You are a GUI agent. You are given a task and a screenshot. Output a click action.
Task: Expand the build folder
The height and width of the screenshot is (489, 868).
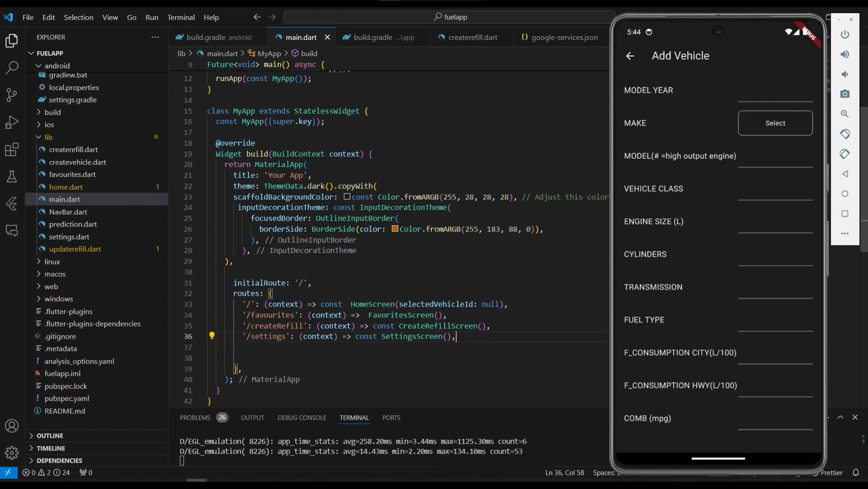pyautogui.click(x=53, y=112)
